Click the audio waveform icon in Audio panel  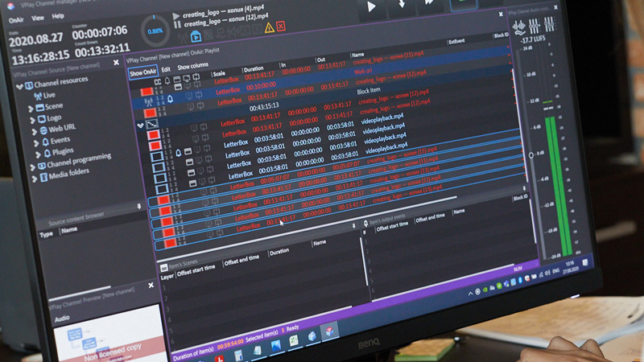tap(519, 28)
